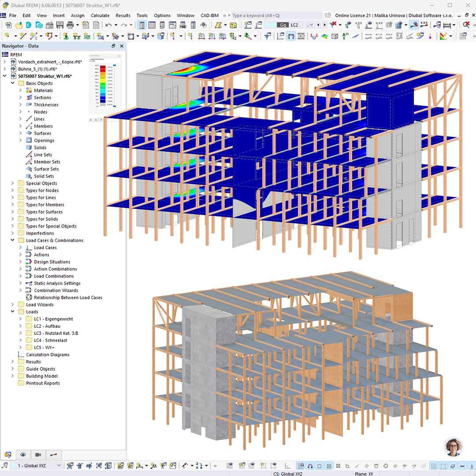Save the current model file

click(60, 25)
